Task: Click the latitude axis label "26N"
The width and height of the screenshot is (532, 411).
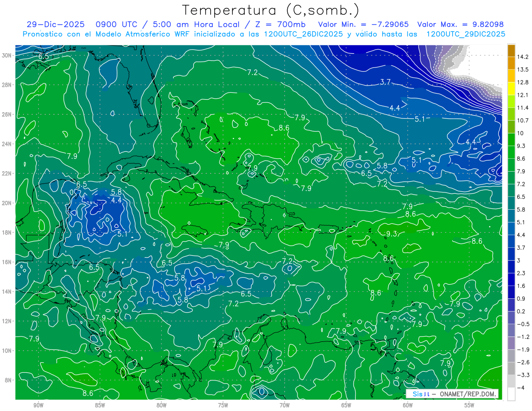Action: point(7,114)
